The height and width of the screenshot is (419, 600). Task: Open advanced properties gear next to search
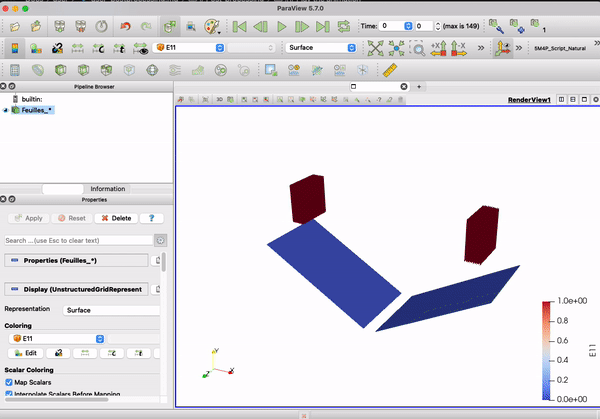point(160,240)
